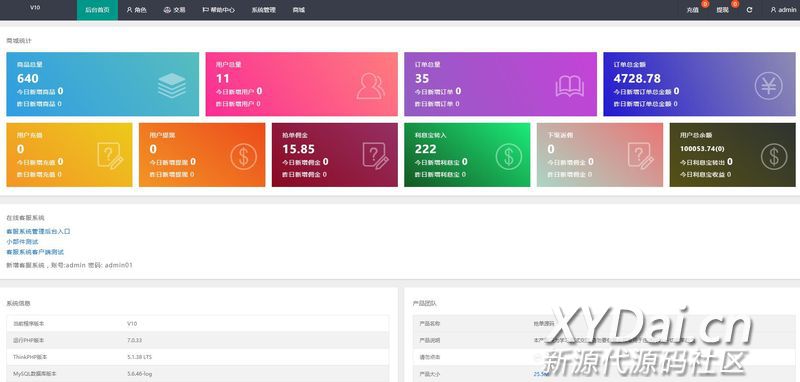This screenshot has width=800, height=382.
Task: Click the users icon on 用户总量 card
Action: tap(371, 86)
